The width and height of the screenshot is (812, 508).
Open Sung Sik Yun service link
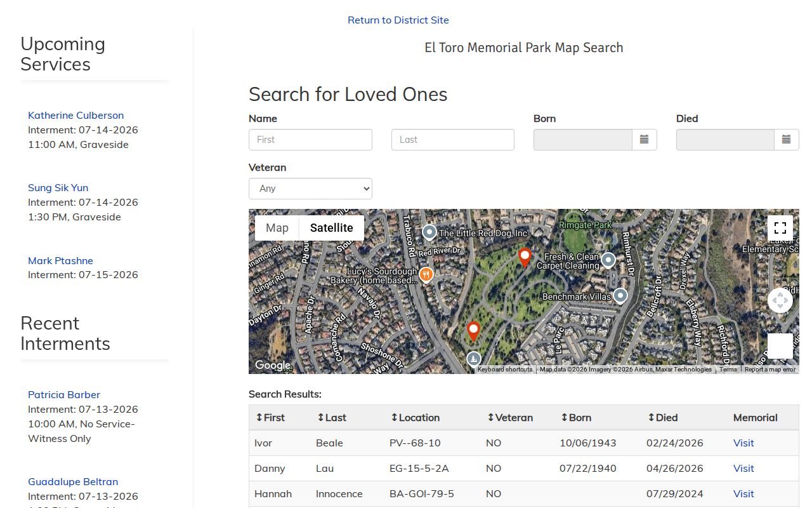coord(58,188)
